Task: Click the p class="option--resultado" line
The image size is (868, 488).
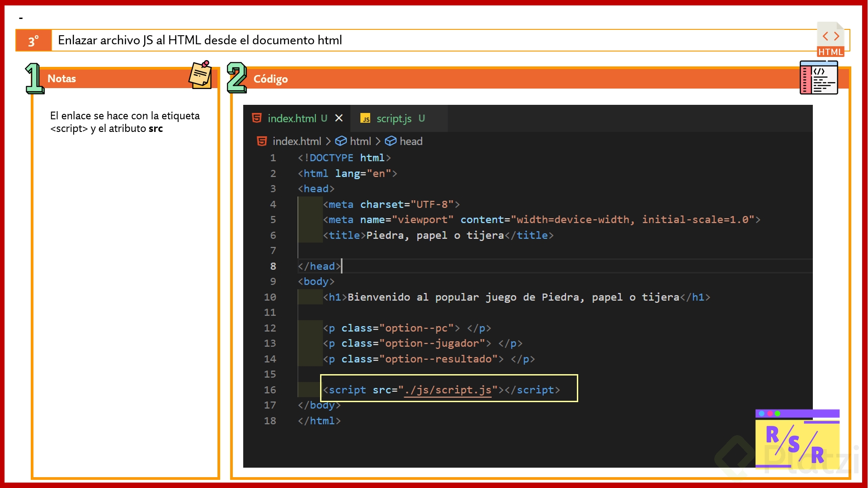Action: [429, 359]
